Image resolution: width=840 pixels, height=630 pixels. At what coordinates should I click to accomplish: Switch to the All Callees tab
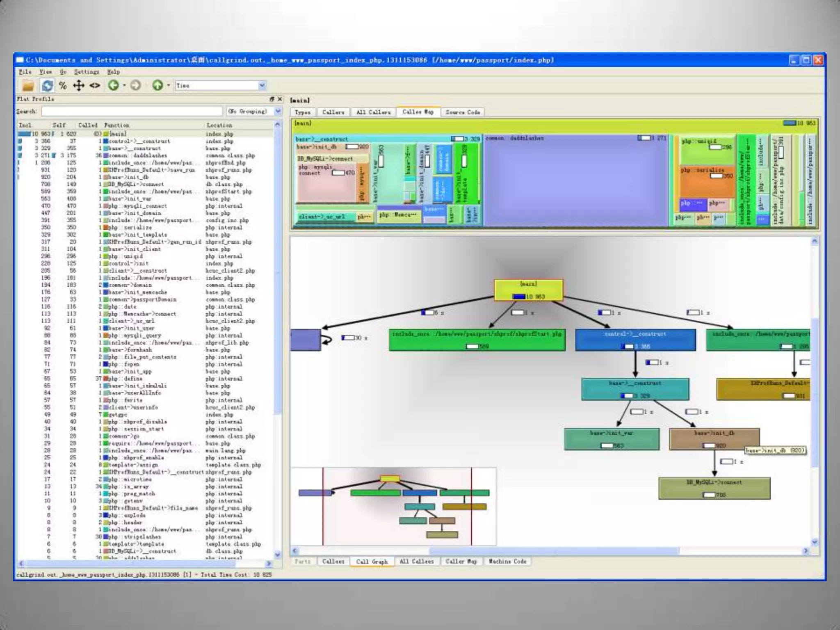tap(416, 561)
